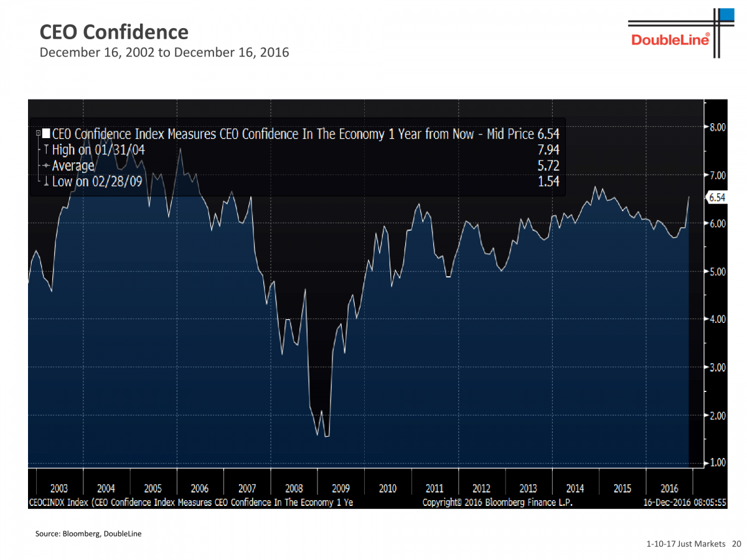The height and width of the screenshot is (560, 747).
Task: Click the Bloomberg Finance copyright notice
Action: pyautogui.click(x=497, y=502)
